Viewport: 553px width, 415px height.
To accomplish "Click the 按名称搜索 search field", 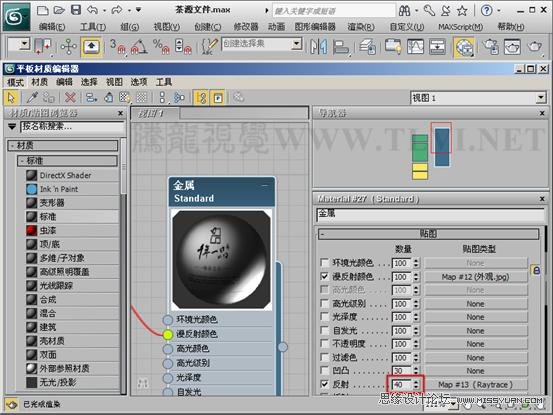I will [72, 127].
